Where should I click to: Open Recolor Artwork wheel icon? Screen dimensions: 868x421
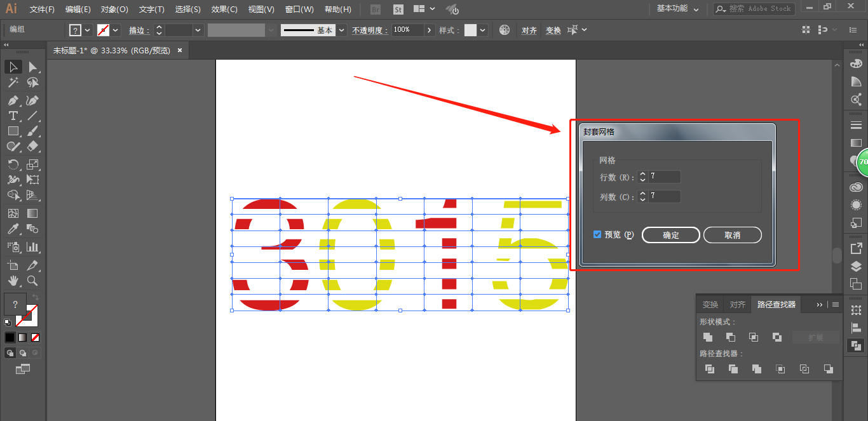[505, 30]
